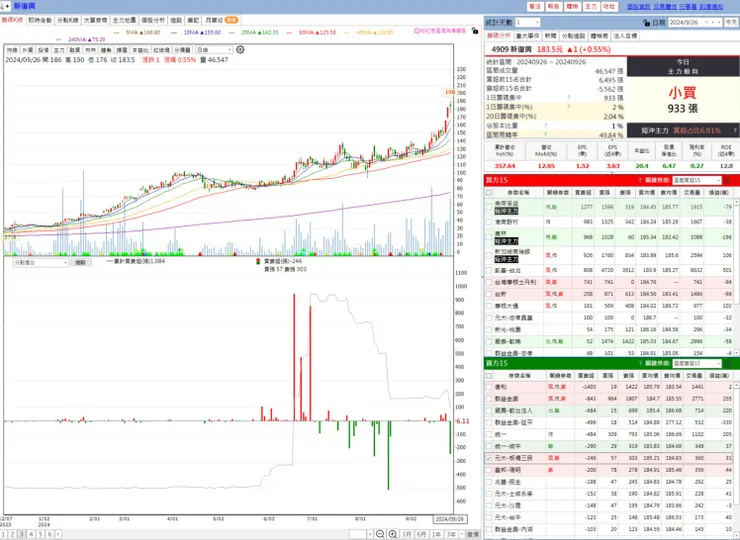740x540 pixels.
Task: Switch to the 月營收 tab
Action: coord(221,20)
